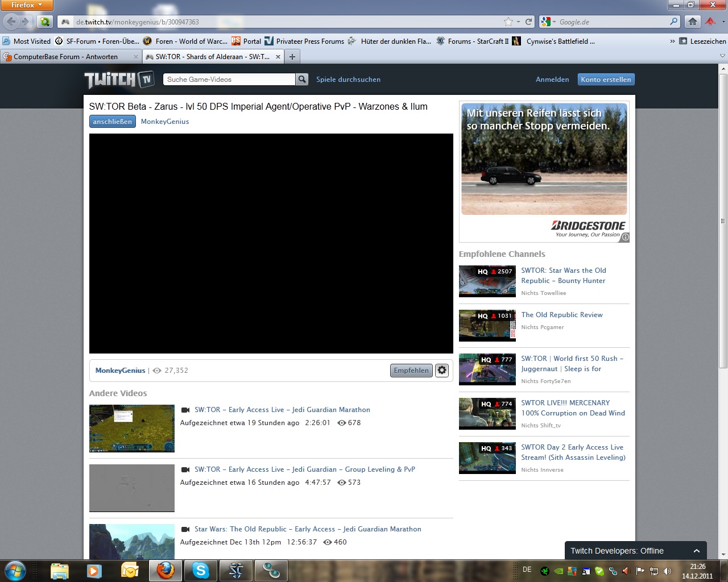Open the list all tabs dropdown arrow
Image resolution: width=728 pixels, height=582 pixels.
tap(722, 56)
